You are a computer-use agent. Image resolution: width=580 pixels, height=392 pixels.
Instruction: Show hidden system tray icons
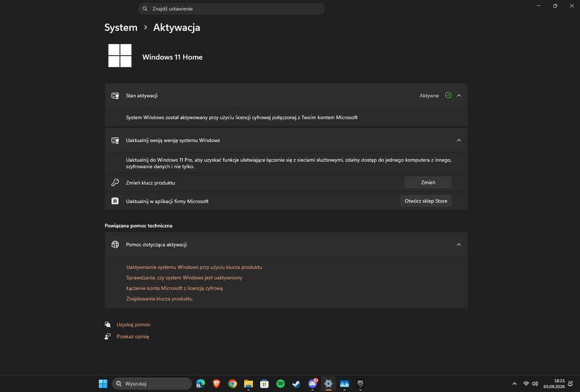coord(514,383)
